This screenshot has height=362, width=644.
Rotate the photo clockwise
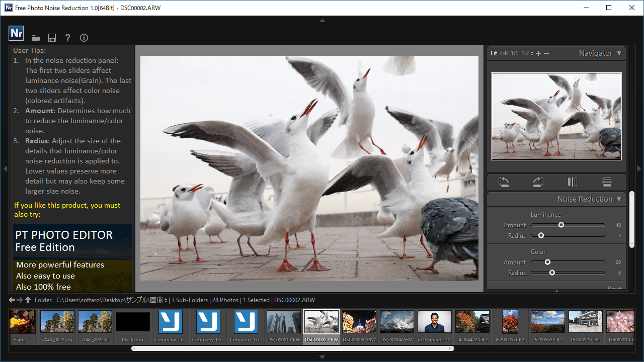[x=538, y=182]
